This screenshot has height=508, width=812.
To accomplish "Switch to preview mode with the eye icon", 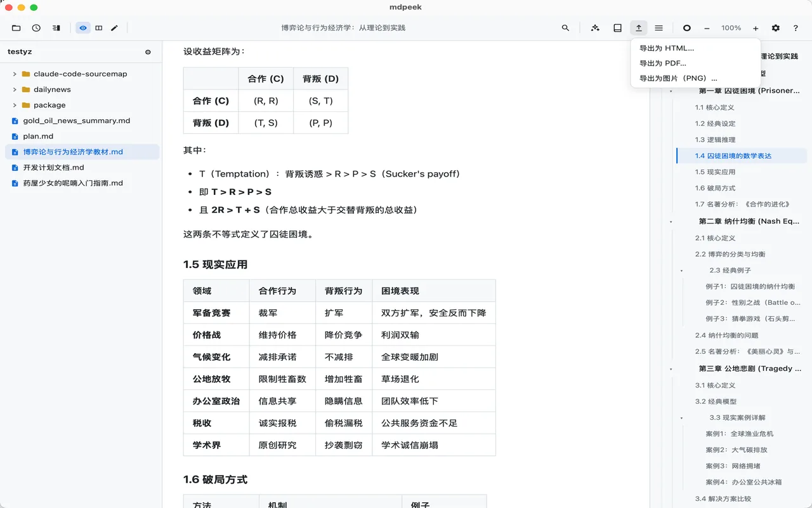I will 83,28.
